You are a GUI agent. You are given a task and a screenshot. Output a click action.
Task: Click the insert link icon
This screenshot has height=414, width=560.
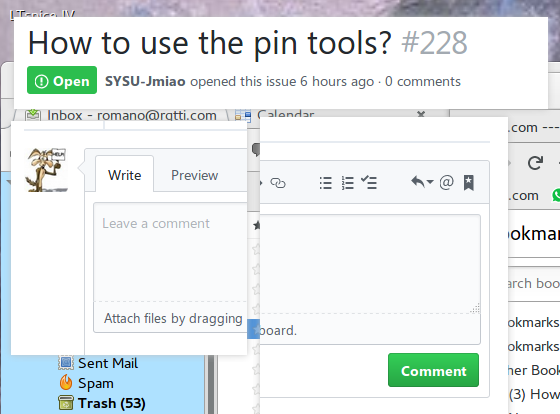click(x=278, y=183)
